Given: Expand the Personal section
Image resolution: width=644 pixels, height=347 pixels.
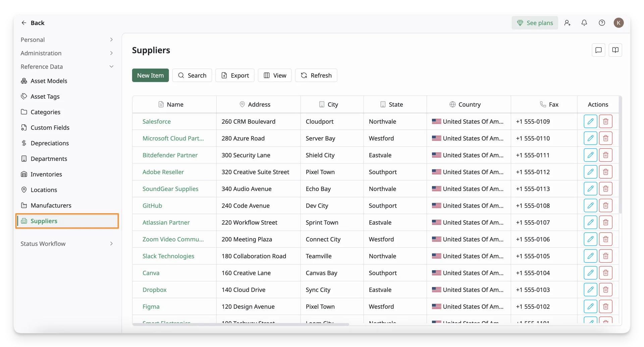Looking at the screenshot, I should pyautogui.click(x=67, y=40).
